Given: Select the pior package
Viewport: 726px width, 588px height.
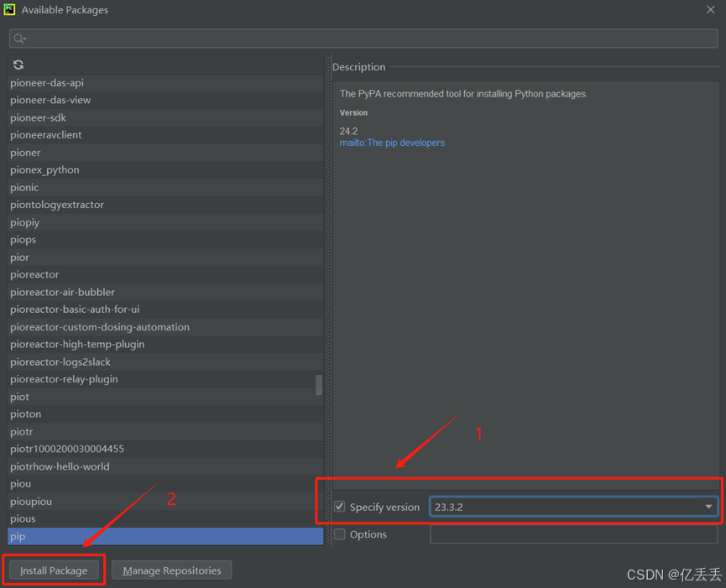Looking at the screenshot, I should 165,258.
